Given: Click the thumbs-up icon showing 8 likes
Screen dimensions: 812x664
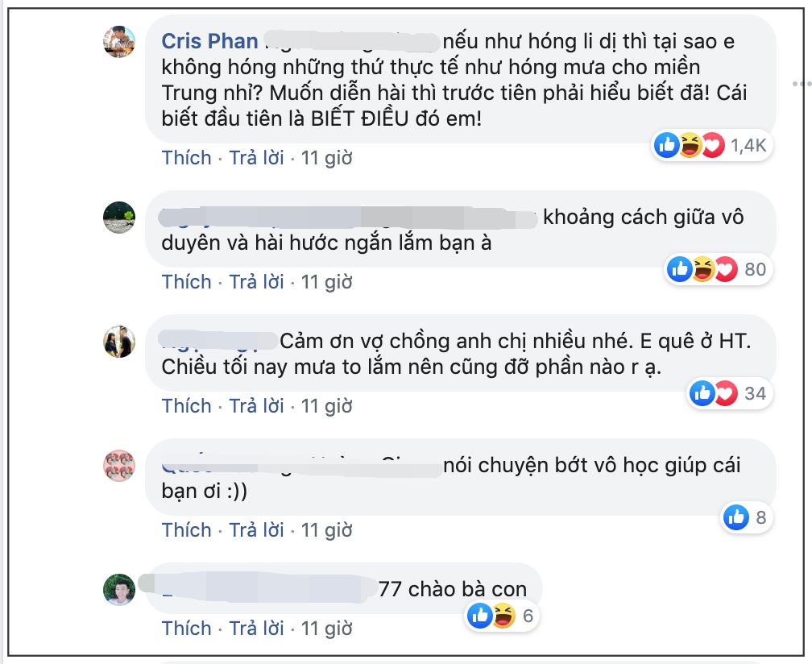Looking at the screenshot, I should (746, 518).
